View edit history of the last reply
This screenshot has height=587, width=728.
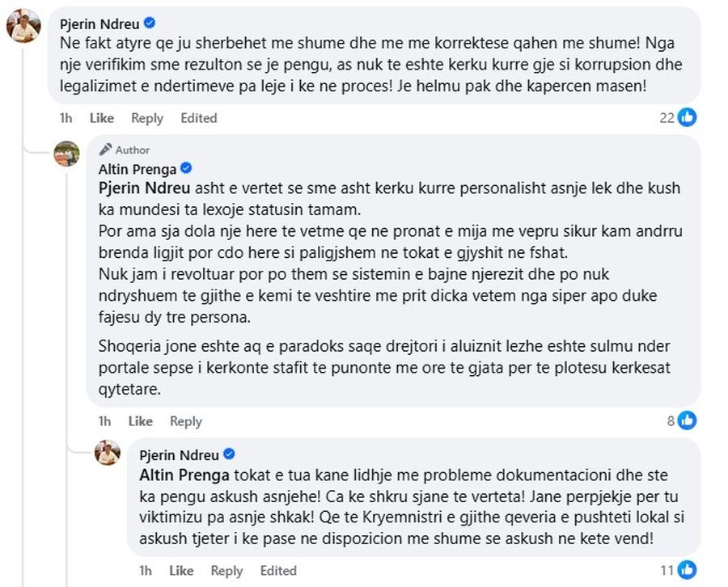coord(278,571)
